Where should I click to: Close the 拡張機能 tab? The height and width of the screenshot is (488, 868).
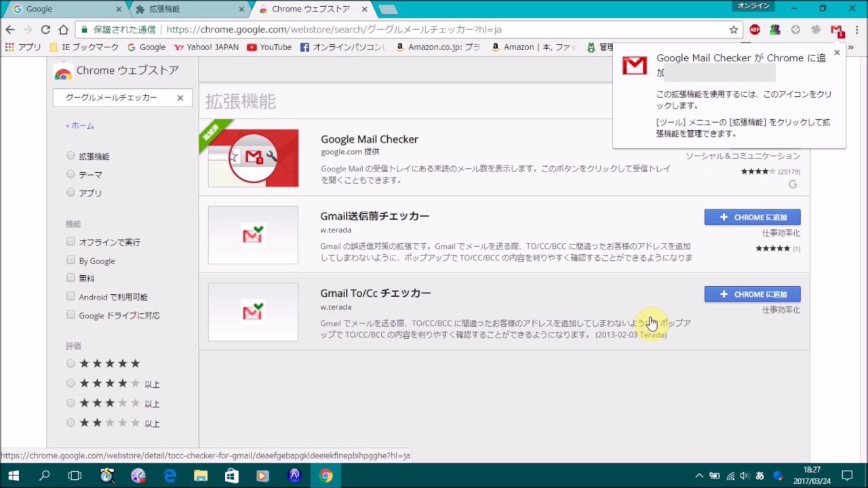(242, 9)
